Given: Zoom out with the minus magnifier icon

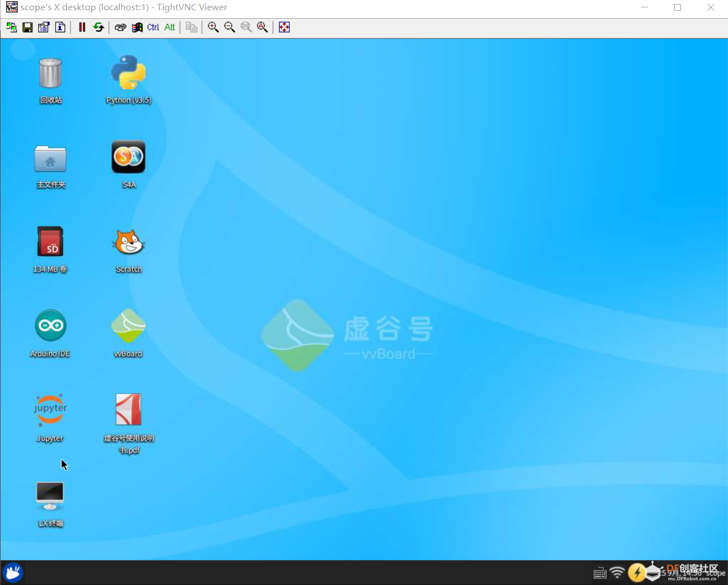Looking at the screenshot, I should pyautogui.click(x=230, y=27).
